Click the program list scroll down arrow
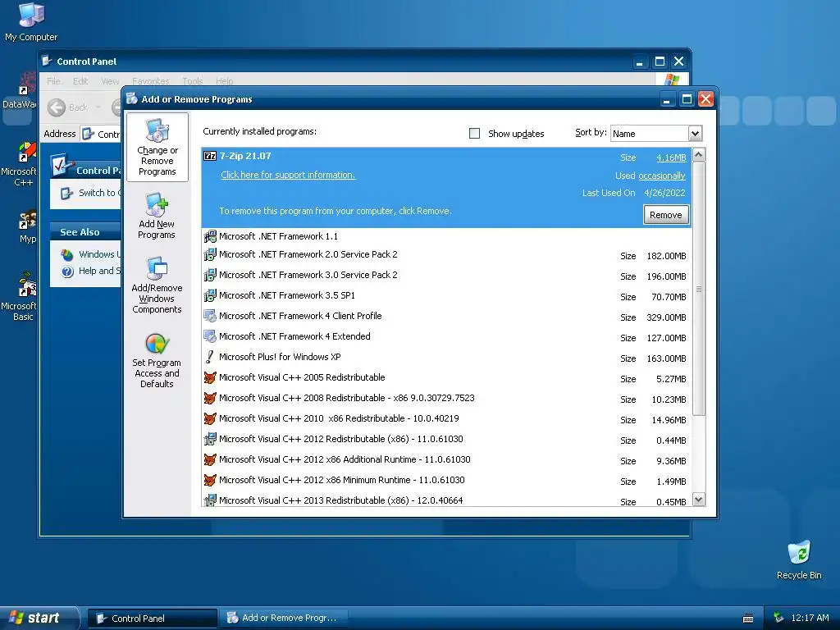Screen dimensions: 840x630 coord(699,500)
